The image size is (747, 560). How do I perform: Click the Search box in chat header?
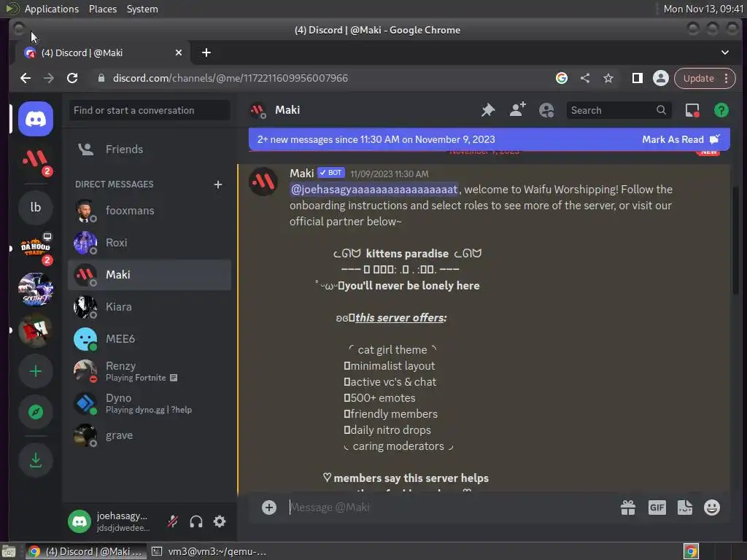click(619, 111)
